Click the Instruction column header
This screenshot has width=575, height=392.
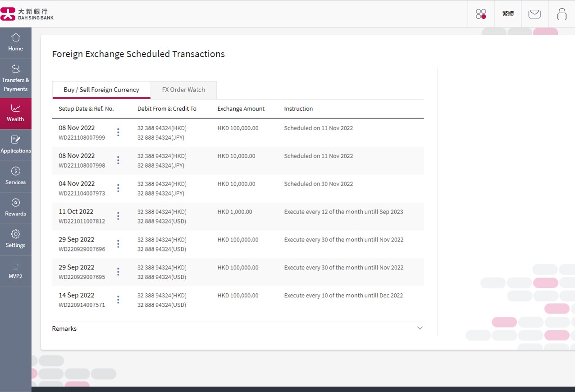tap(298, 109)
